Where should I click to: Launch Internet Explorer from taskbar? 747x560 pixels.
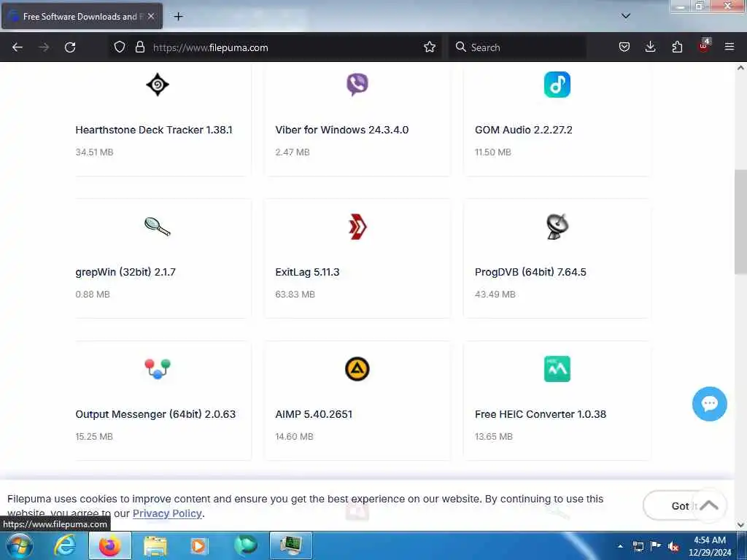click(65, 545)
